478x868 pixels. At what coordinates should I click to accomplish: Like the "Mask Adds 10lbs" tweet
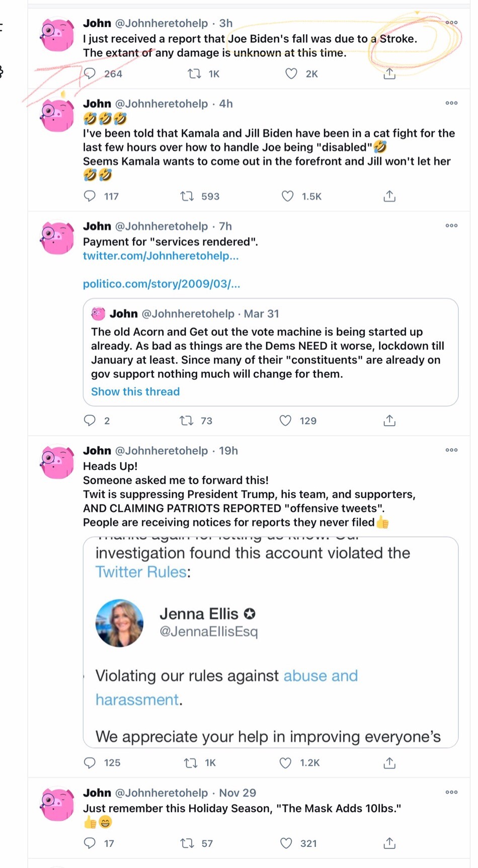(x=286, y=843)
